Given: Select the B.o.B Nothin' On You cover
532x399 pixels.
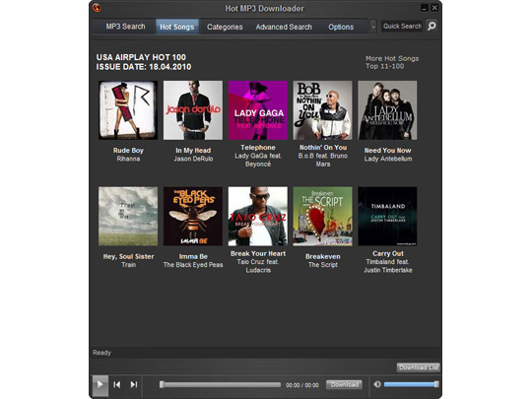Looking at the screenshot, I should click(323, 110).
